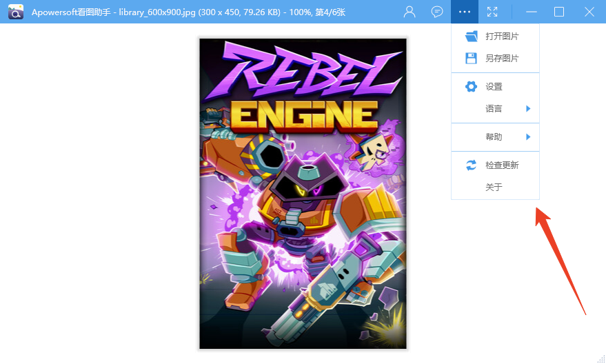
Task: Close the Apowersoft viewer window
Action: coord(589,12)
